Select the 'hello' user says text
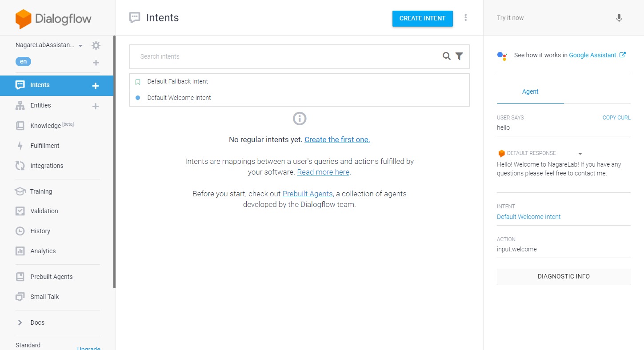Viewport: 644px width, 350px height. tap(504, 127)
